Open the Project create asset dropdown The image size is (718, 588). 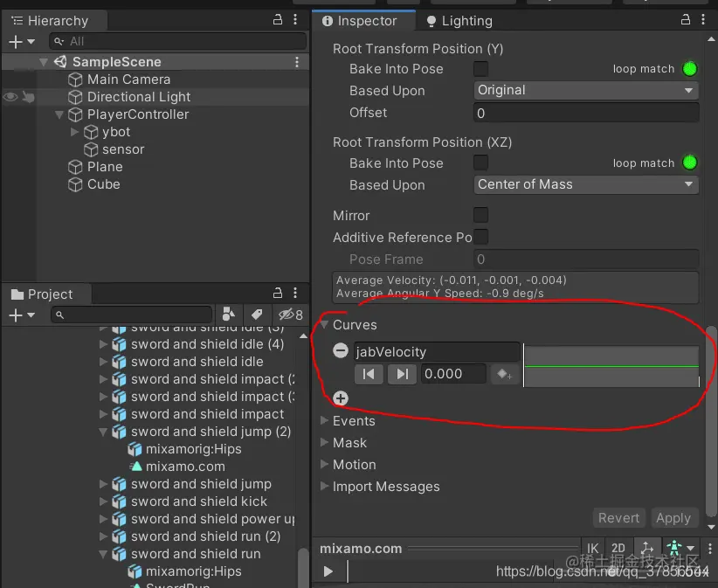click(x=22, y=315)
